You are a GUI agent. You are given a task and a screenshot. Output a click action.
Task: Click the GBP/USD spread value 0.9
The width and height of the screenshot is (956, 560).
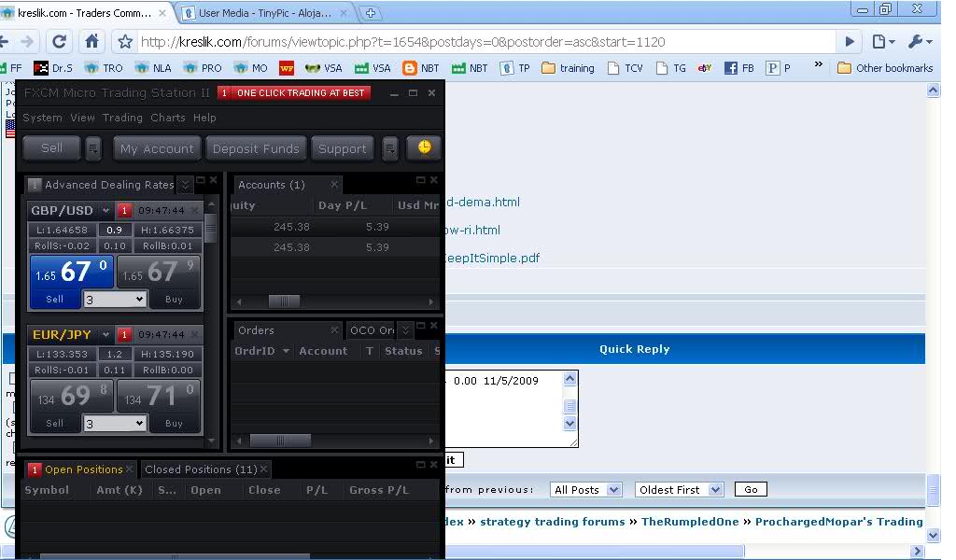tap(114, 230)
